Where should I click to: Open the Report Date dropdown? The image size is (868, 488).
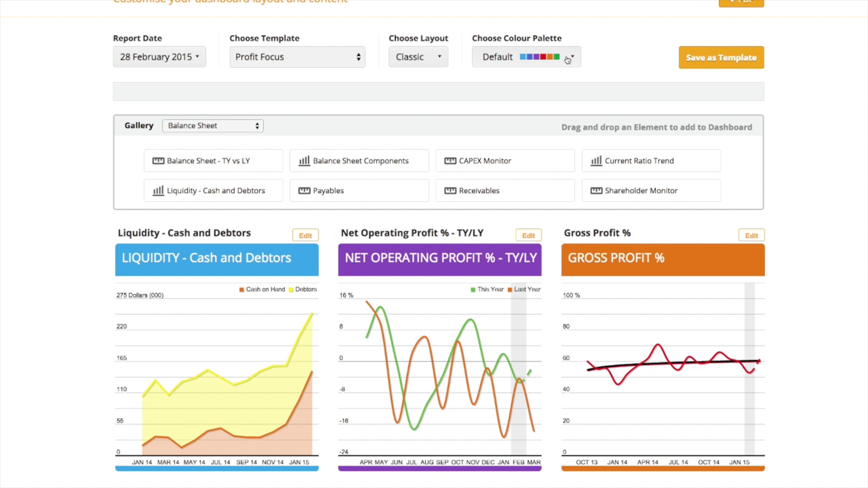click(159, 57)
